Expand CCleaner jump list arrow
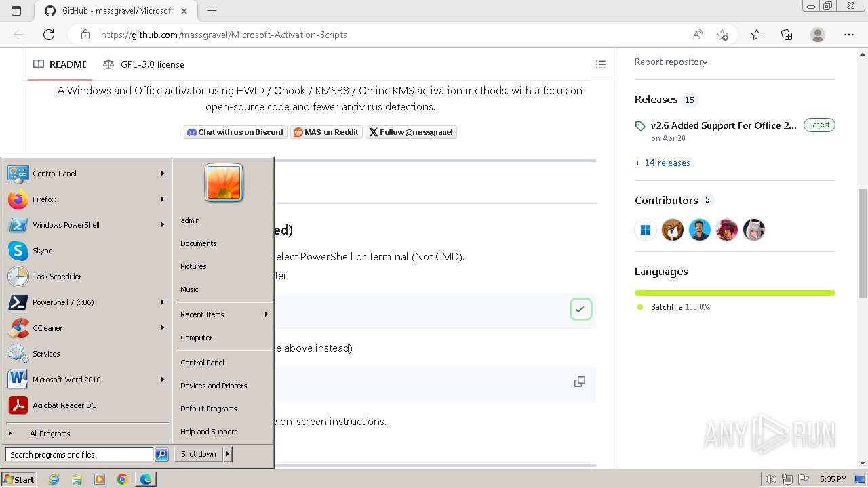Screen dimensions: 868x488 coord(163,328)
